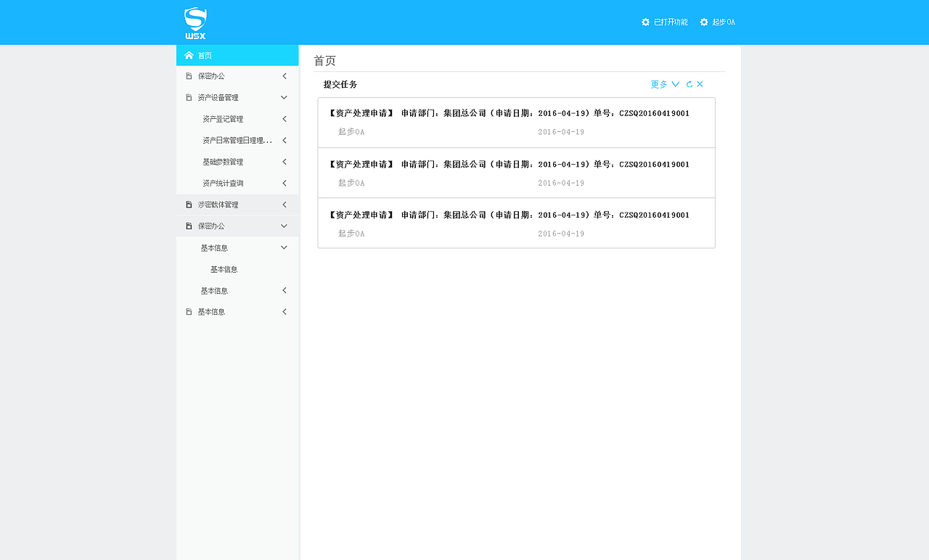Open 资产统计查询 submenu item
The height and width of the screenshot is (560, 929).
click(x=223, y=184)
